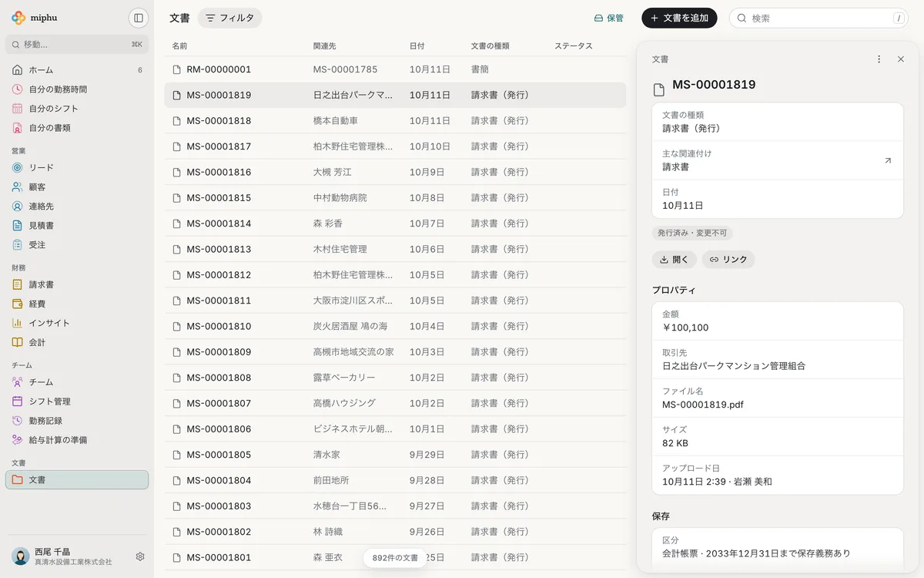Open 顧客 people icon
The image size is (924, 578).
[x=18, y=187]
